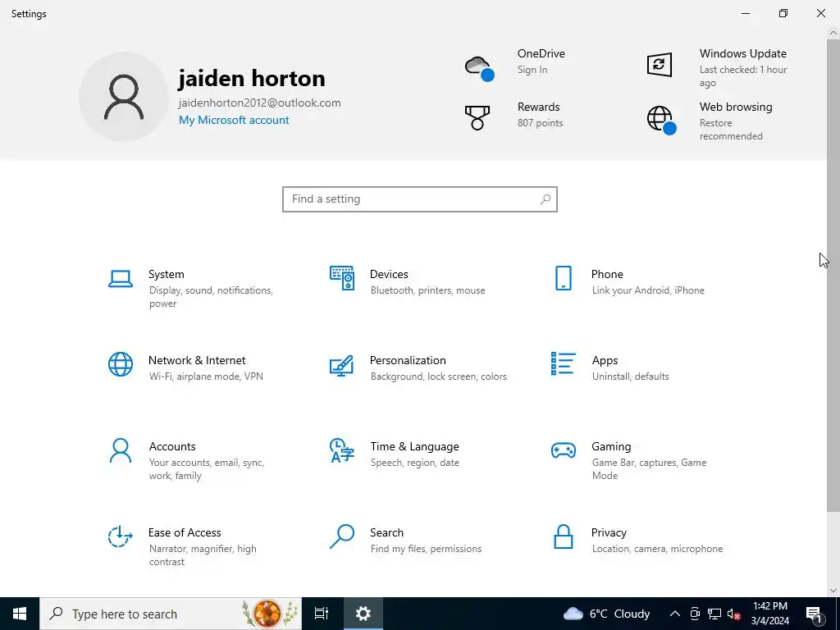Select the Personalization paintbrush icon
This screenshot has width=840, height=630.
(341, 365)
